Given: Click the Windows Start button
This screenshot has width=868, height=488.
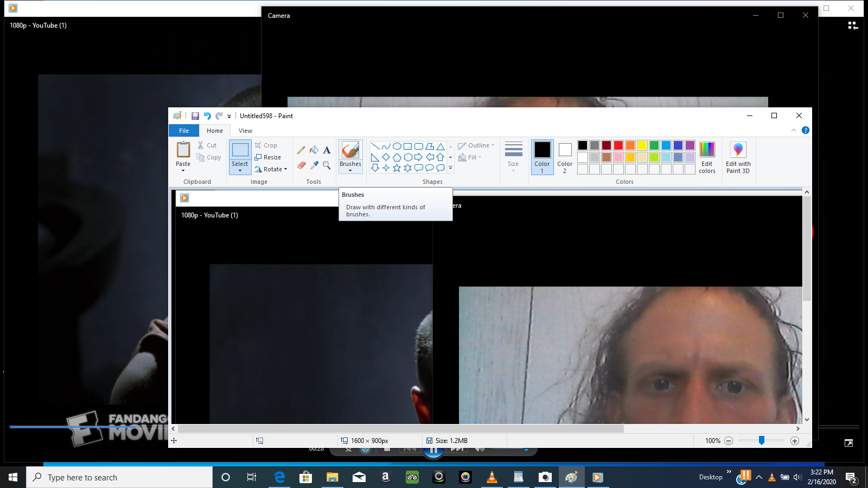Looking at the screenshot, I should point(13,477).
